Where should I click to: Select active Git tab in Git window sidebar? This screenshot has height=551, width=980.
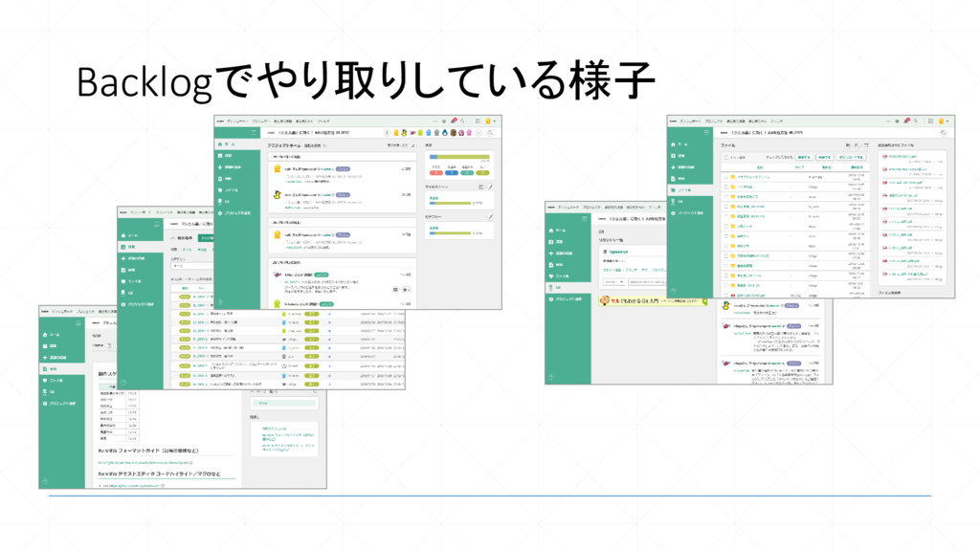point(568,288)
